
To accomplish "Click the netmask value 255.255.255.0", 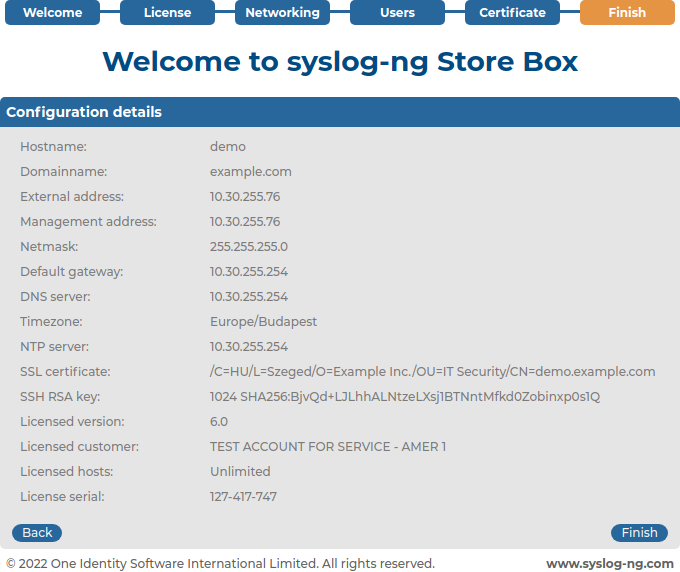I will pos(249,247).
